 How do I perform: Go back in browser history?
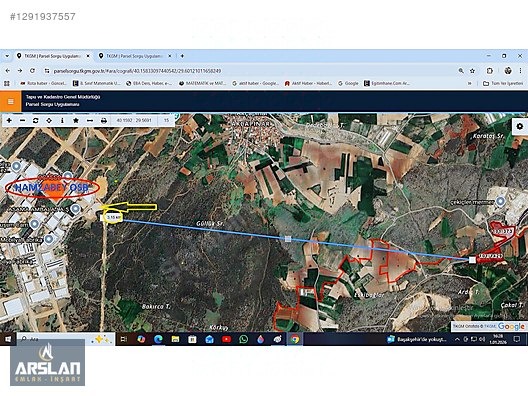coord(8,71)
